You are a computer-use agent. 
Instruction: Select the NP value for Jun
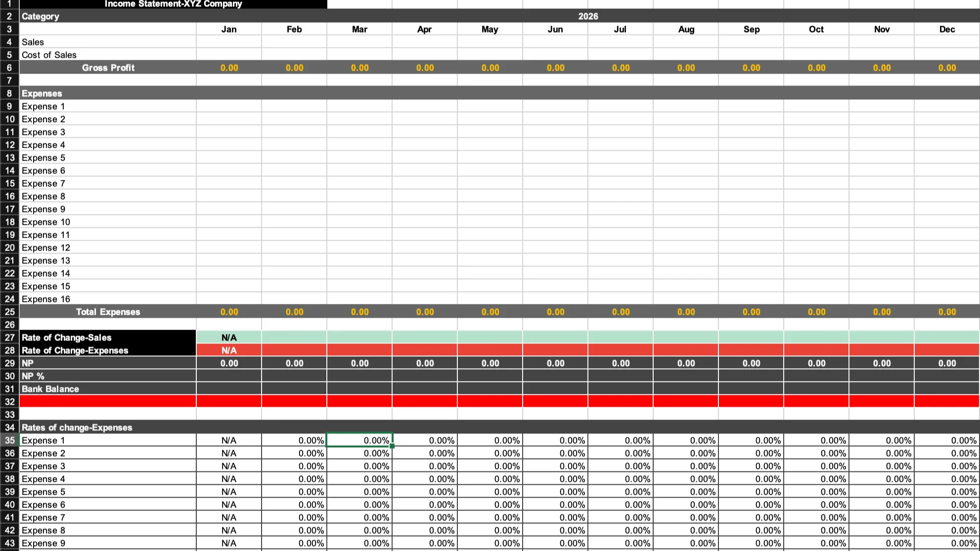coord(555,363)
